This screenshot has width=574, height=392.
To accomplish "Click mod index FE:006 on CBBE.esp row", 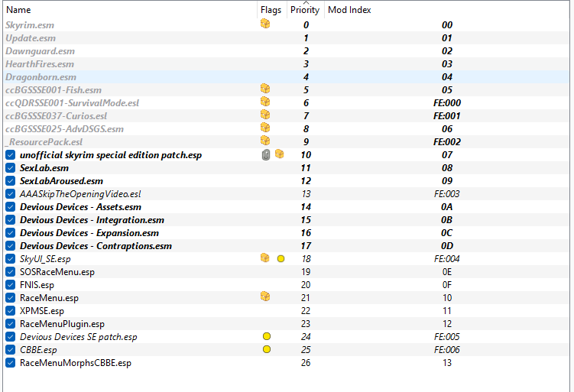I will (x=447, y=350).
